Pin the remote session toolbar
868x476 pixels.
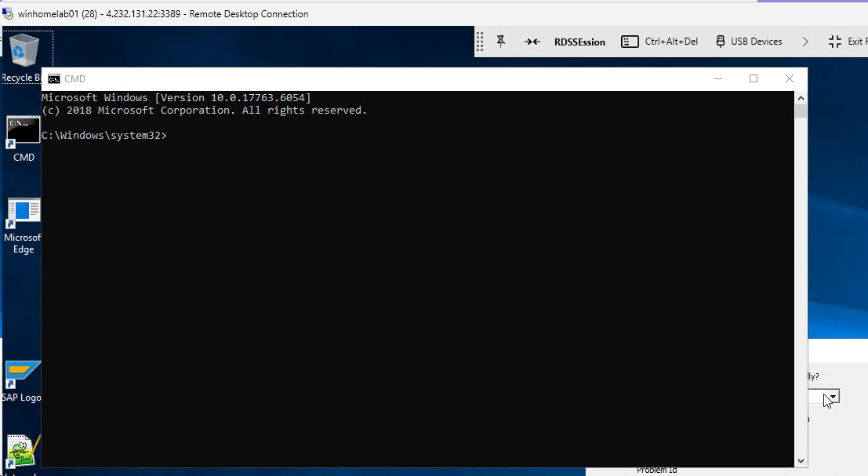tap(501, 42)
